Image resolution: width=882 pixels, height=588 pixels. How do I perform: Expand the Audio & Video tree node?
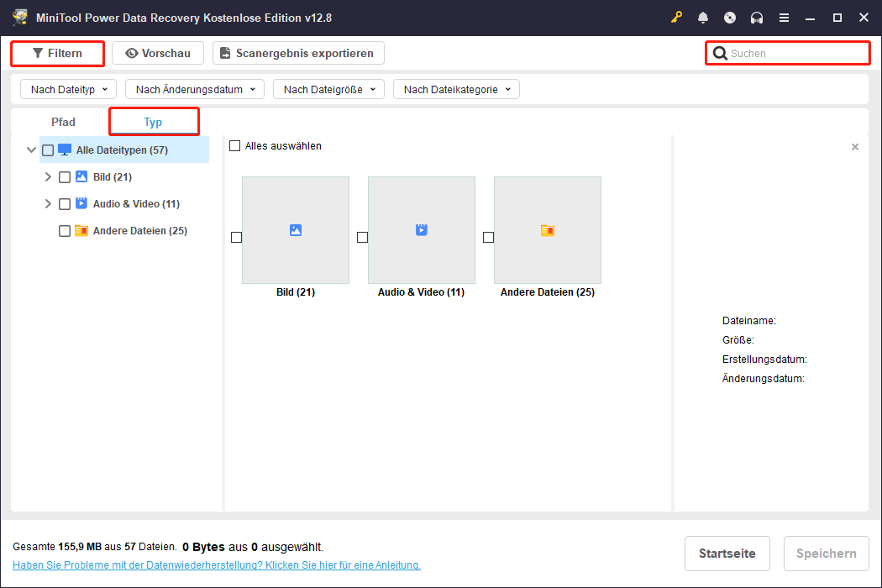pyautogui.click(x=48, y=203)
